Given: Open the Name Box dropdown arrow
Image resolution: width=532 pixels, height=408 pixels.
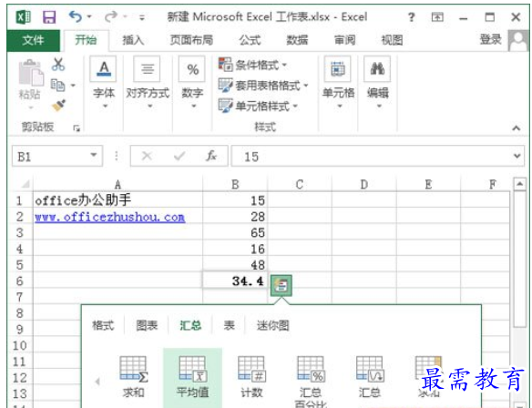Looking at the screenshot, I should pyautogui.click(x=94, y=156).
